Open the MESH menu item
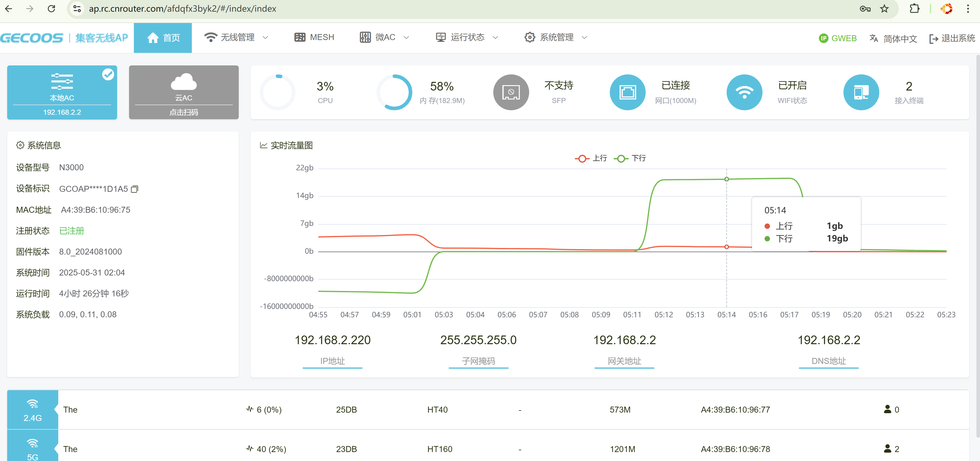The image size is (980, 461). (314, 37)
